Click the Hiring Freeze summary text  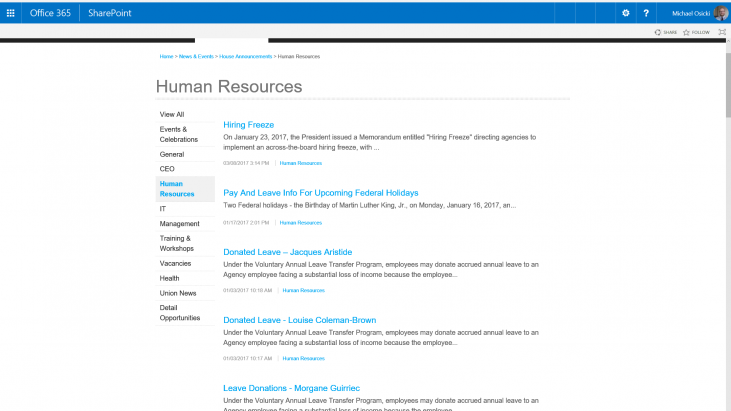click(x=379, y=142)
